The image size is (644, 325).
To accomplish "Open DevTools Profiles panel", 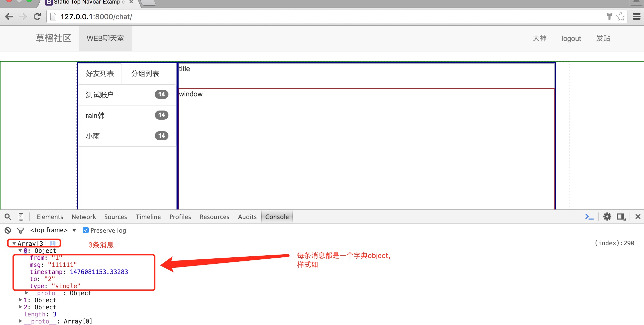I will pyautogui.click(x=180, y=217).
